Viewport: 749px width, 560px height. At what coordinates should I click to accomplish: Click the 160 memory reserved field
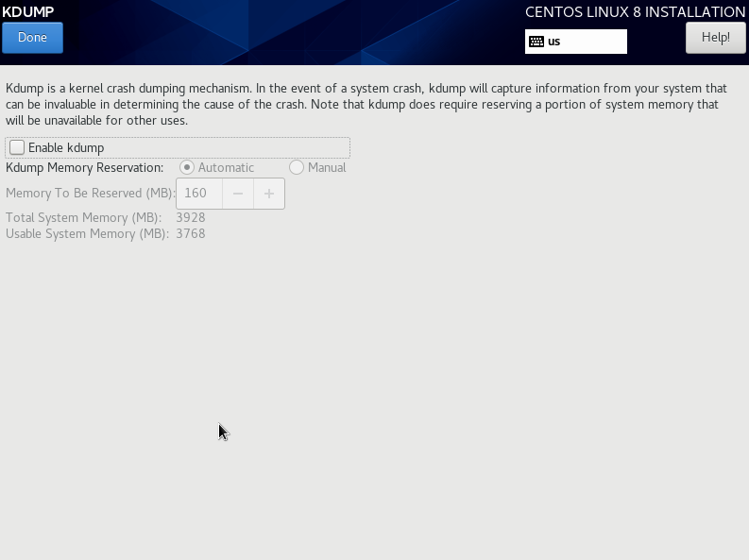[199, 194]
